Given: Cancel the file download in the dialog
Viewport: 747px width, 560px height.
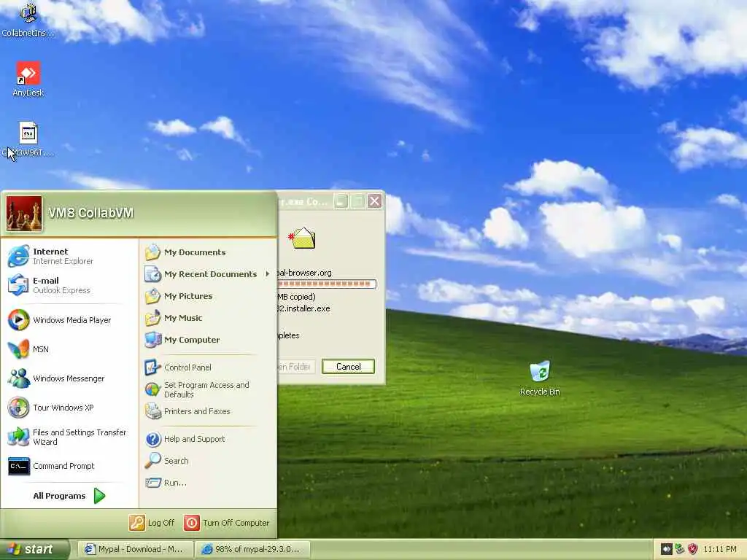Looking at the screenshot, I should pyautogui.click(x=348, y=367).
